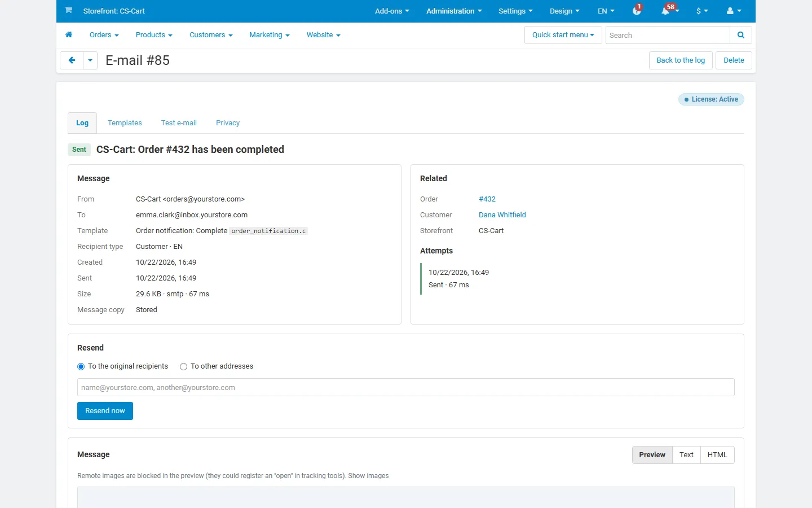The image size is (812, 508).
Task: Expand the caret next to back arrow
Action: pos(90,60)
